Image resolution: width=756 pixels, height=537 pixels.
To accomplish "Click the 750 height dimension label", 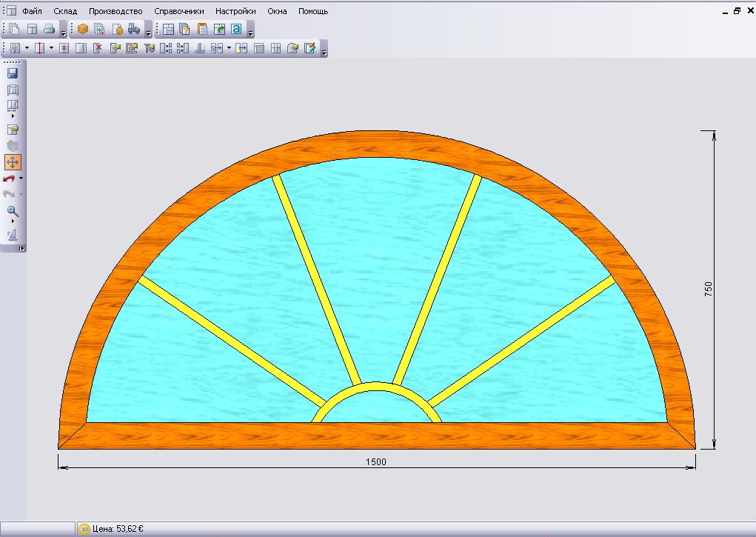I will [x=709, y=289].
